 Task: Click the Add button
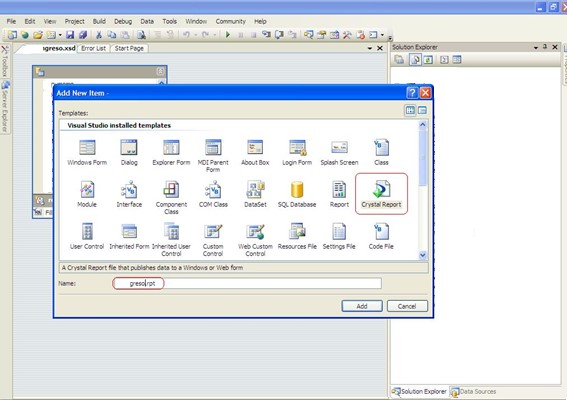tap(362, 306)
